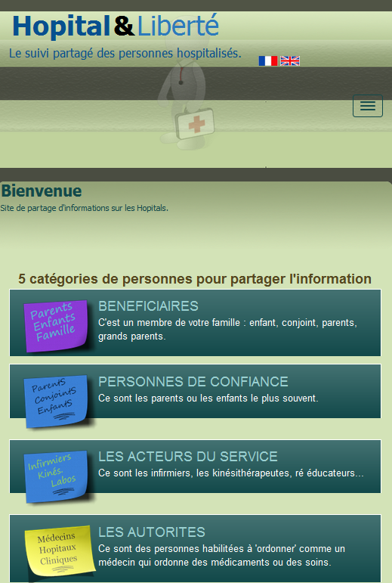Open the PERSONNES DE CONFIANCE heading
392x583 pixels.
pyautogui.click(x=193, y=382)
